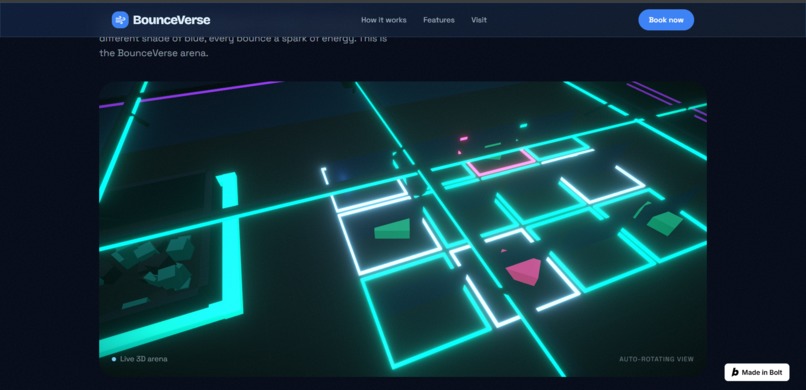Go to How it works section
The height and width of the screenshot is (390, 806).
coord(383,20)
